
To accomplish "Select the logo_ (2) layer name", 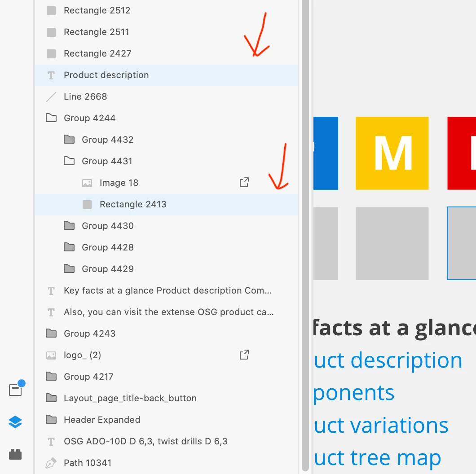I will click(x=82, y=355).
